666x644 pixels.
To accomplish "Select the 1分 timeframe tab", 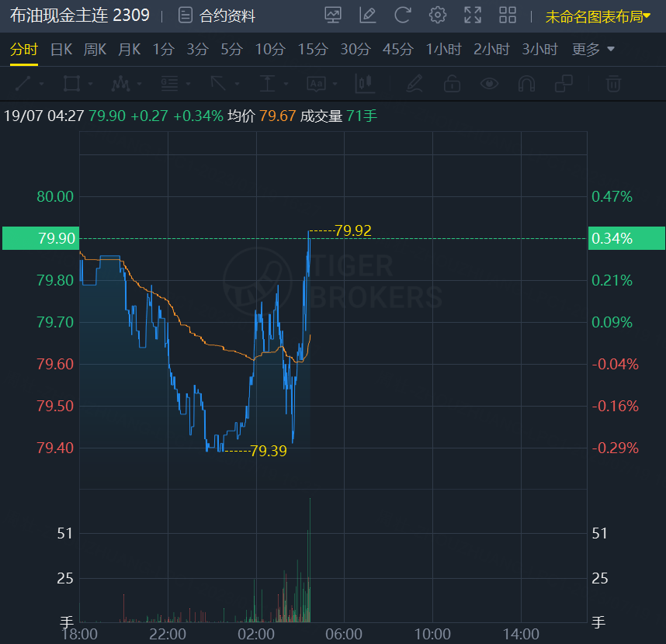I will point(164,49).
